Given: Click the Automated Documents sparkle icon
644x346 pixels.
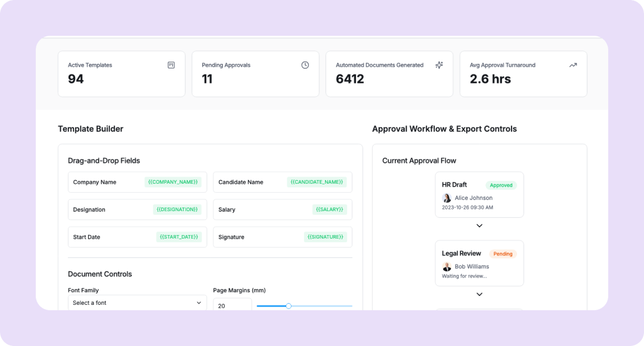Looking at the screenshot, I should (x=439, y=65).
